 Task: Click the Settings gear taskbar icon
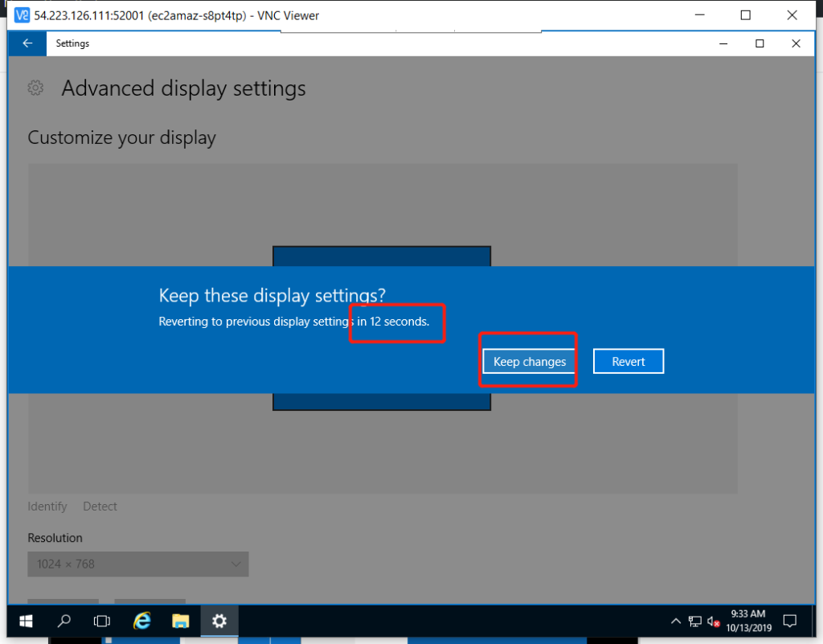pos(219,621)
